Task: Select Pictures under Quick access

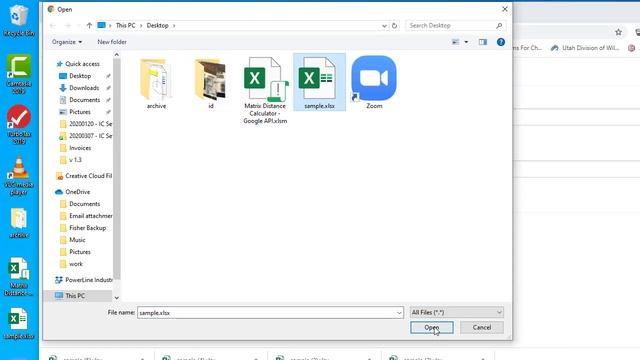Action: tap(80, 112)
